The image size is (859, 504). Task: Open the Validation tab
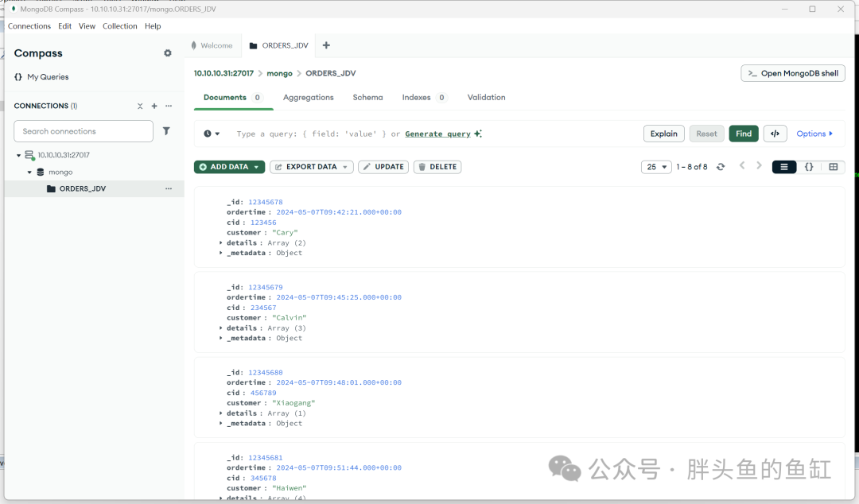point(487,98)
